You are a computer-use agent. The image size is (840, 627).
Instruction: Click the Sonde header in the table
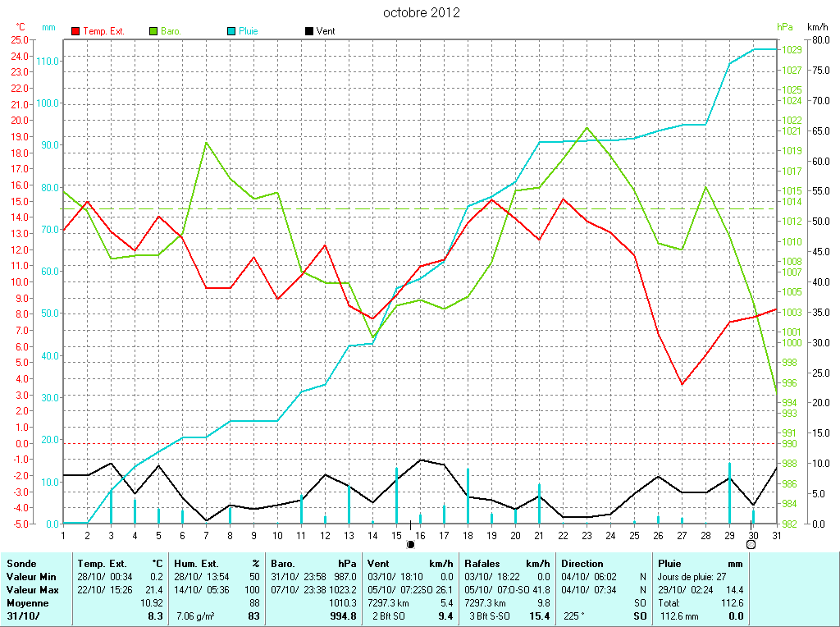(x=21, y=564)
